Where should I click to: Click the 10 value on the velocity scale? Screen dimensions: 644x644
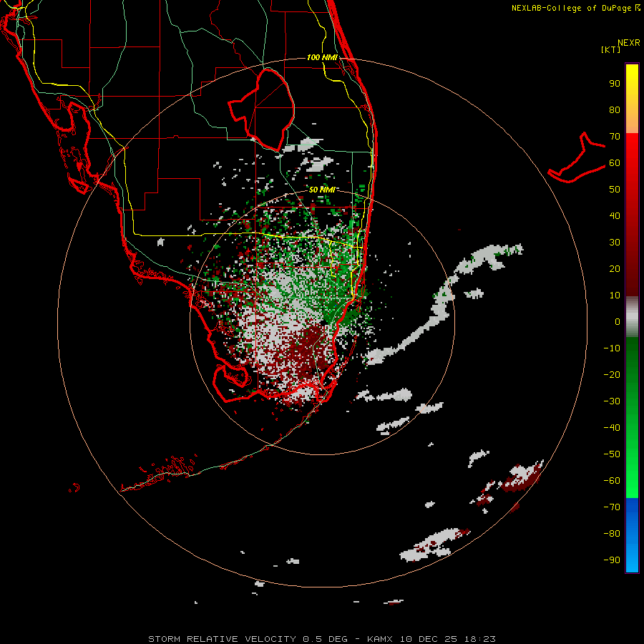point(615,296)
